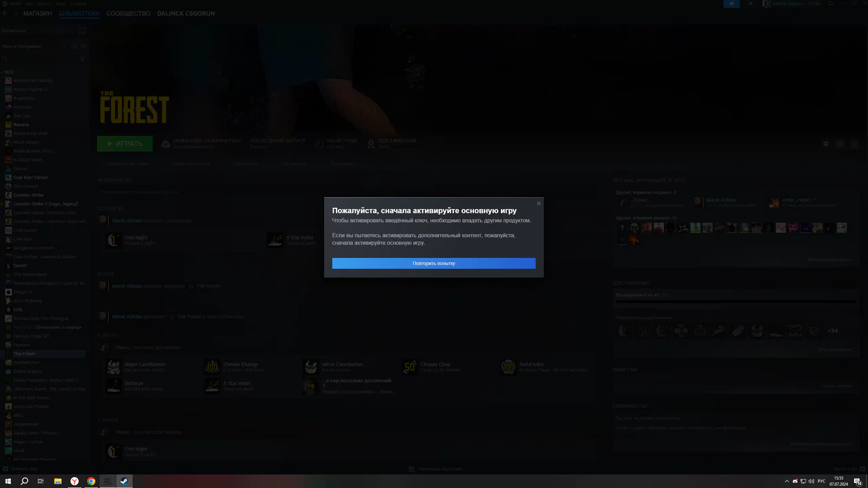Open the Друзья menu
The height and width of the screenshot is (488, 868).
tap(44, 4)
